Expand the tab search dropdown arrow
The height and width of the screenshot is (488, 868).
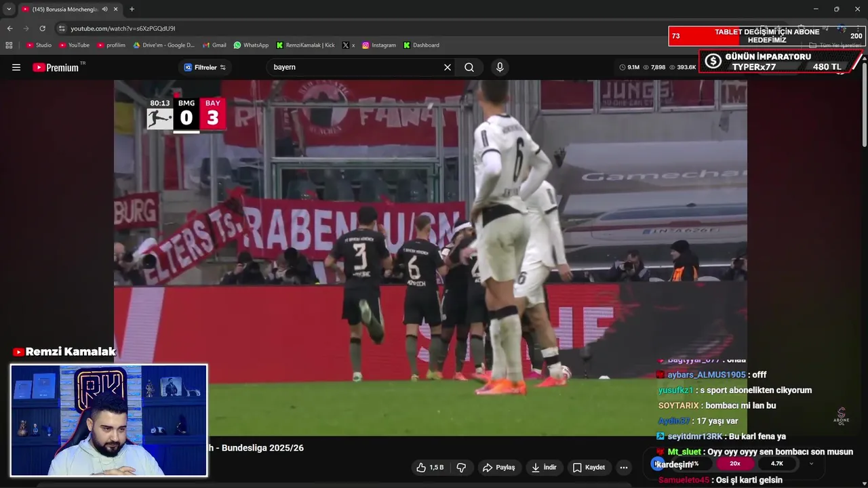9,9
